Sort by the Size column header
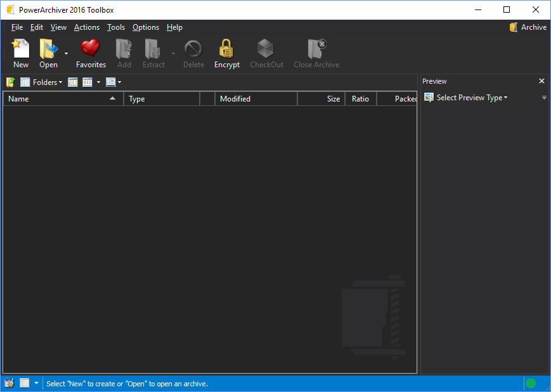551x392 pixels. 321,99
